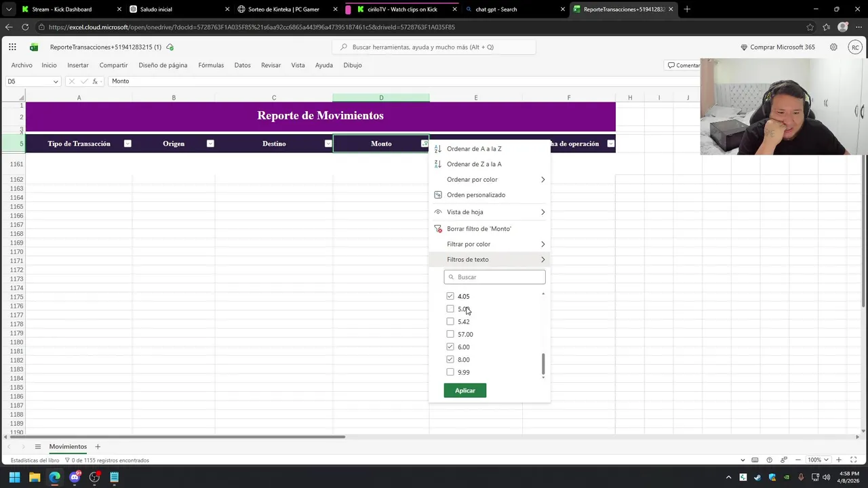Click the horizontal sheet scrollbar
Image resolution: width=868 pixels, height=488 pixels.
176,436
